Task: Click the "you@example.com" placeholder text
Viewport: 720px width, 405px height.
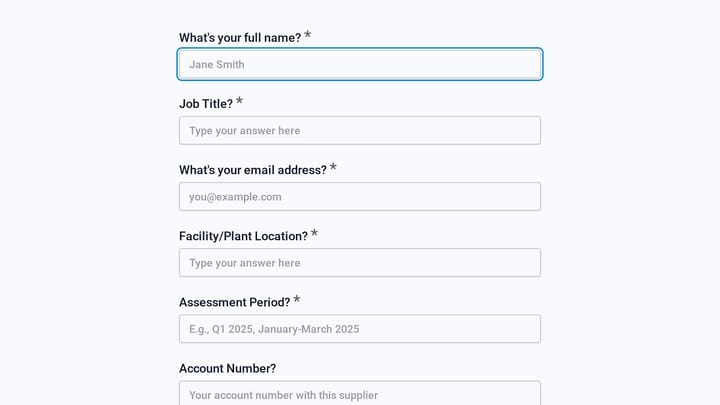Action: point(235,197)
